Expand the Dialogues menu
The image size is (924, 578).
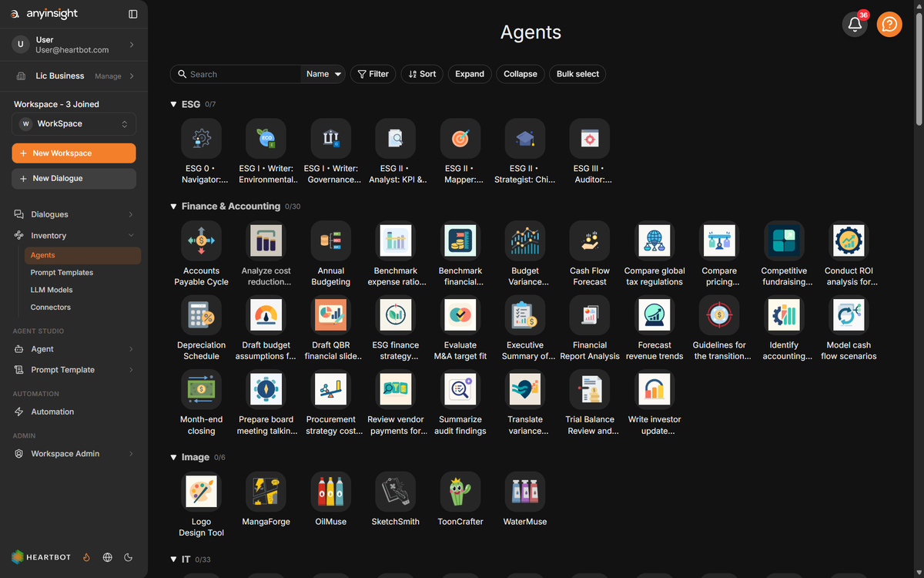click(74, 214)
